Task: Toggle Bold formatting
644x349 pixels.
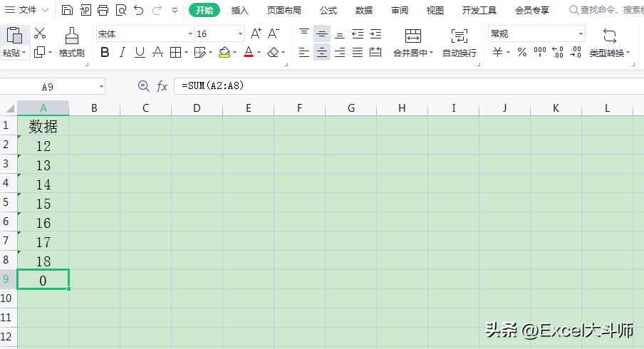Action: [x=105, y=52]
